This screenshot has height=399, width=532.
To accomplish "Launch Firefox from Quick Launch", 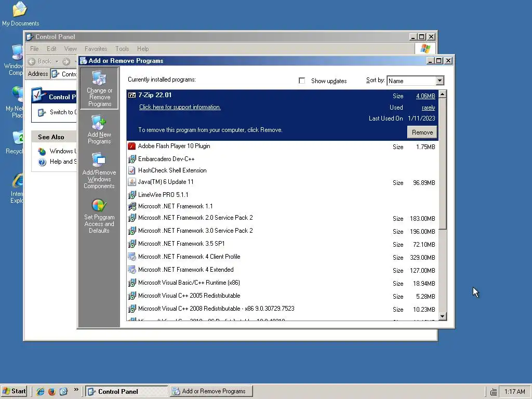I will point(51,391).
